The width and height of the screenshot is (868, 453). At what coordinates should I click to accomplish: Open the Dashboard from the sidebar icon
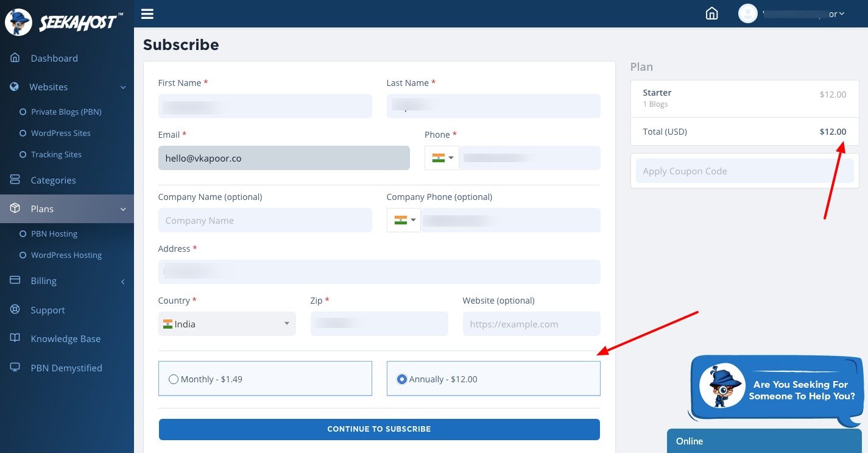(15, 58)
